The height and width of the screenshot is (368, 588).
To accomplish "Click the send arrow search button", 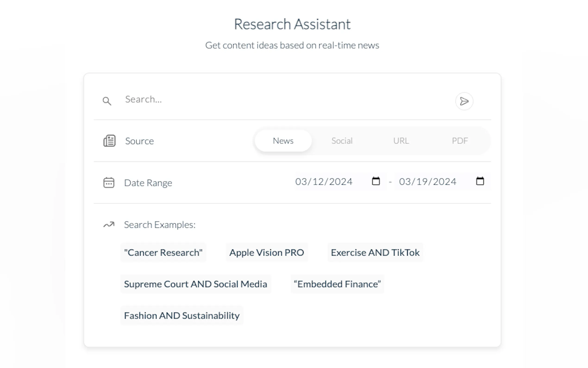I will (464, 101).
